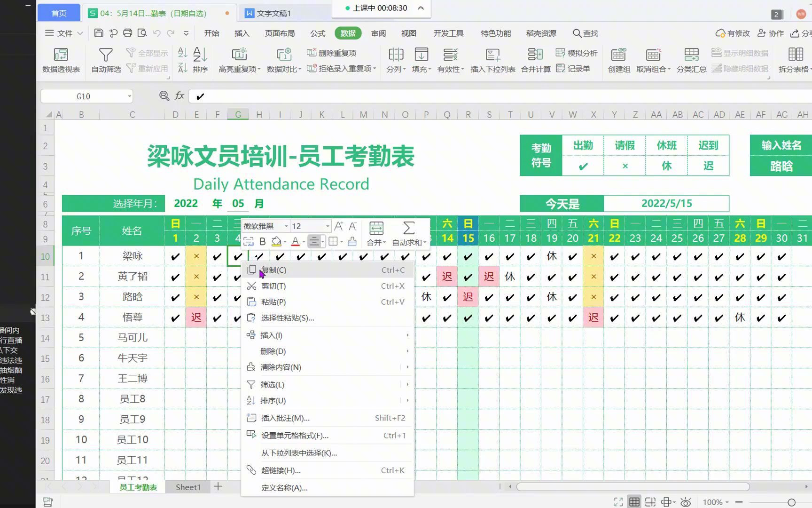Viewport: 812px width, 508px height.
Task: Open the 数据透视表 (PivotTable) tool
Action: pyautogui.click(x=61, y=60)
